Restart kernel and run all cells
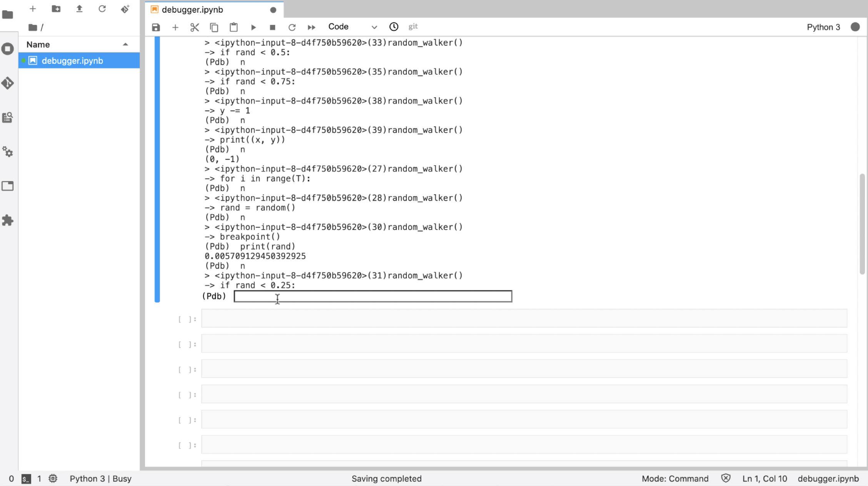This screenshot has height=486, width=868. (311, 27)
